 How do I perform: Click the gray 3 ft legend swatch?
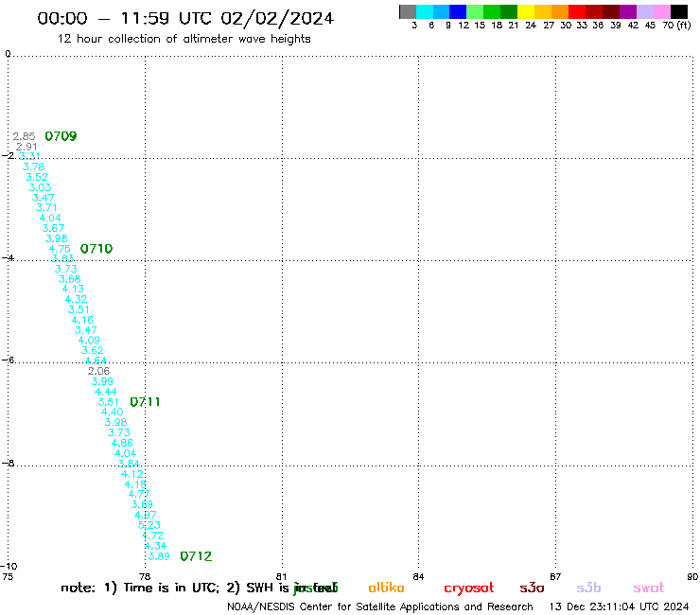click(408, 11)
